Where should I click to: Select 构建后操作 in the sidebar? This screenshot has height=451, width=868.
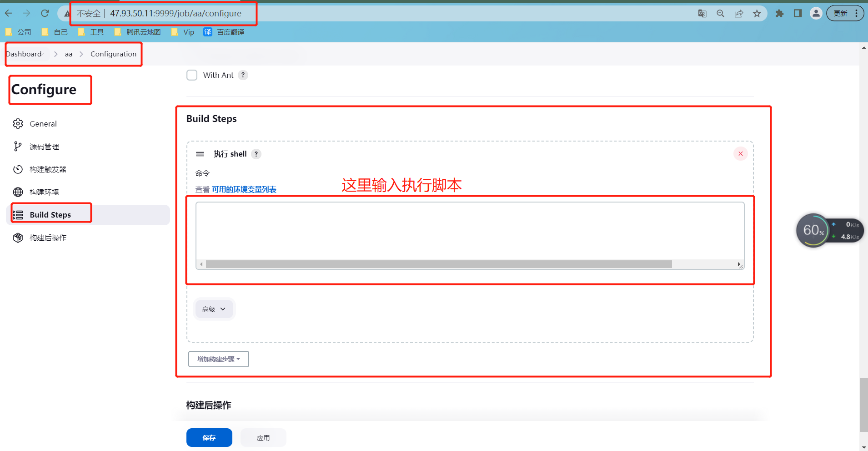[x=88, y=238]
